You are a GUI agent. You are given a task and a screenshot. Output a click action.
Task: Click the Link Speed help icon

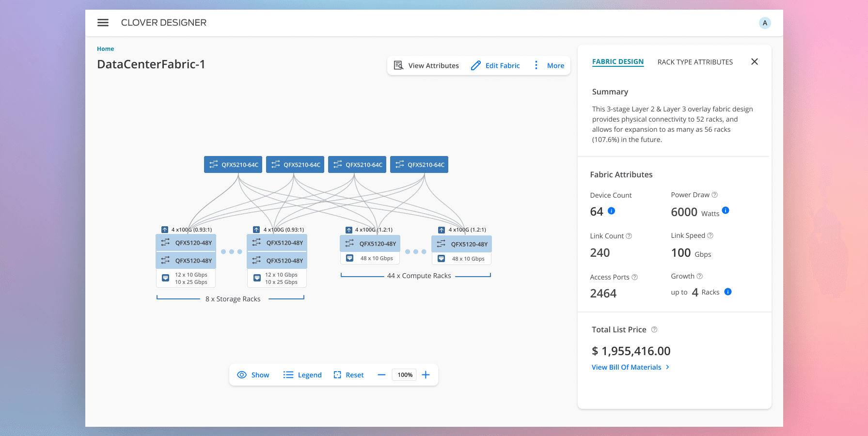tap(710, 235)
